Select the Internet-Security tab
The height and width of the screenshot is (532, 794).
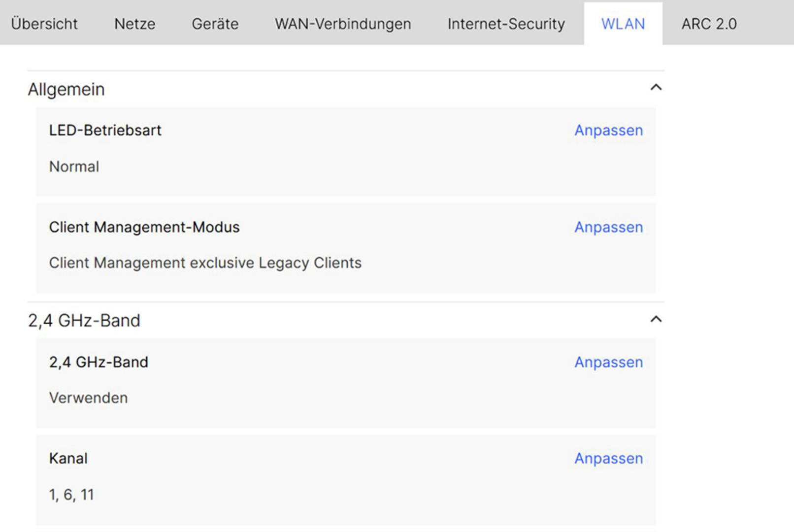coord(506,24)
